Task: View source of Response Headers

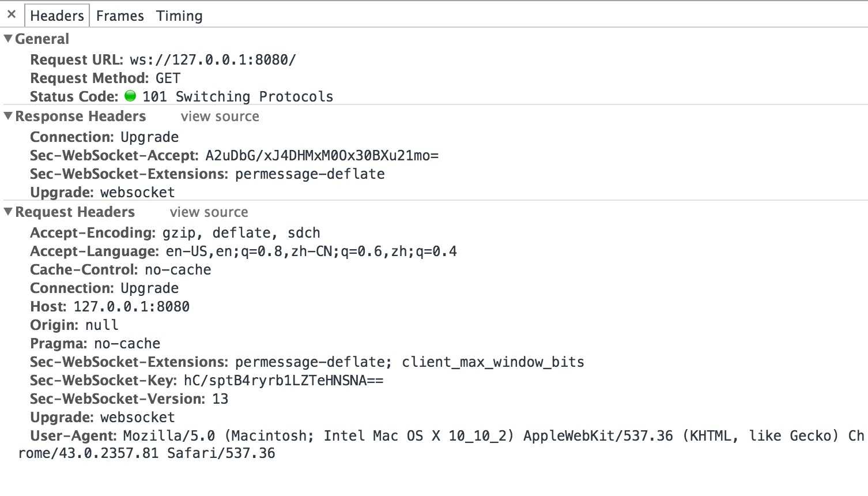Action: coord(220,117)
